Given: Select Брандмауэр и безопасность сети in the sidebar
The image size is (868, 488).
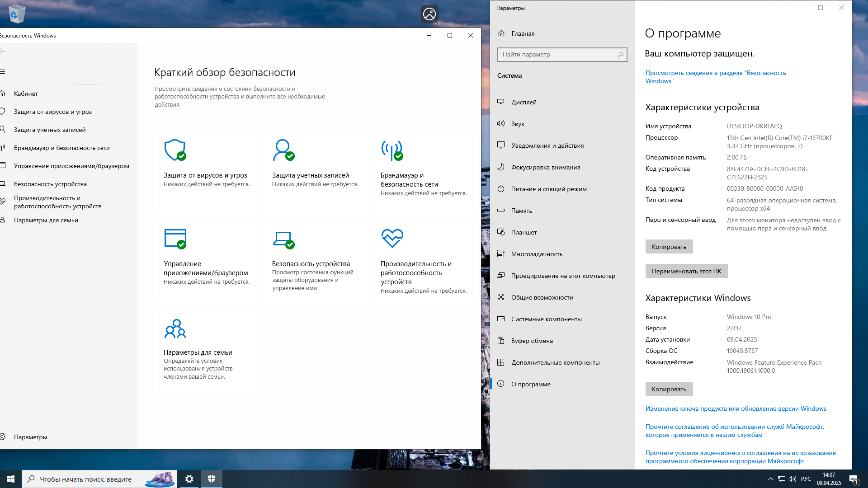Looking at the screenshot, I should point(61,148).
